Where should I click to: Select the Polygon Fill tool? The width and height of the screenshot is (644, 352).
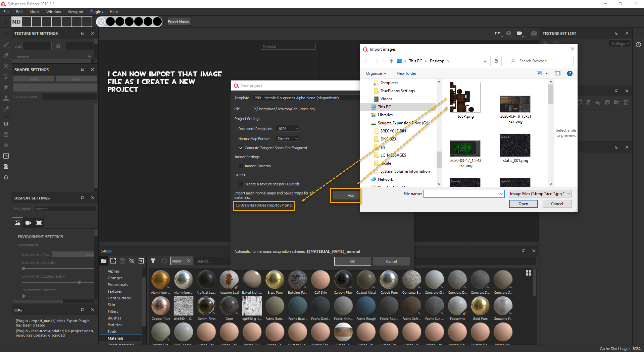click(x=6, y=77)
